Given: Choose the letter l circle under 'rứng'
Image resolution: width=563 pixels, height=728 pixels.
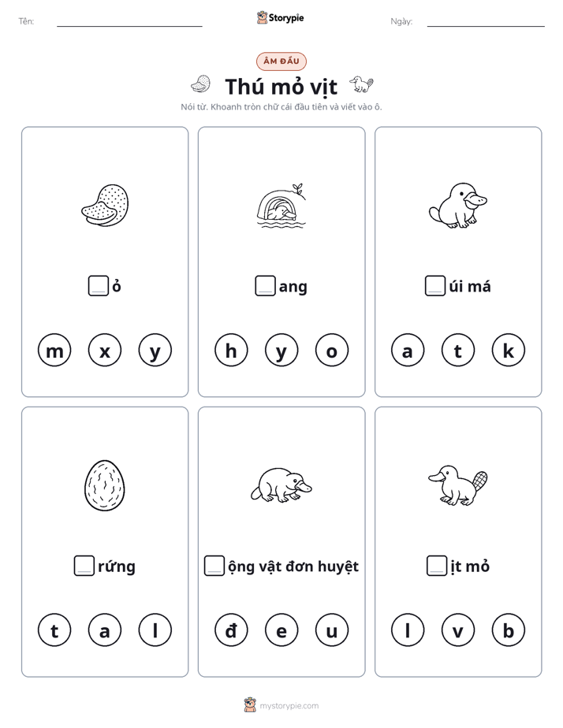Looking at the screenshot, I should click(x=155, y=630).
